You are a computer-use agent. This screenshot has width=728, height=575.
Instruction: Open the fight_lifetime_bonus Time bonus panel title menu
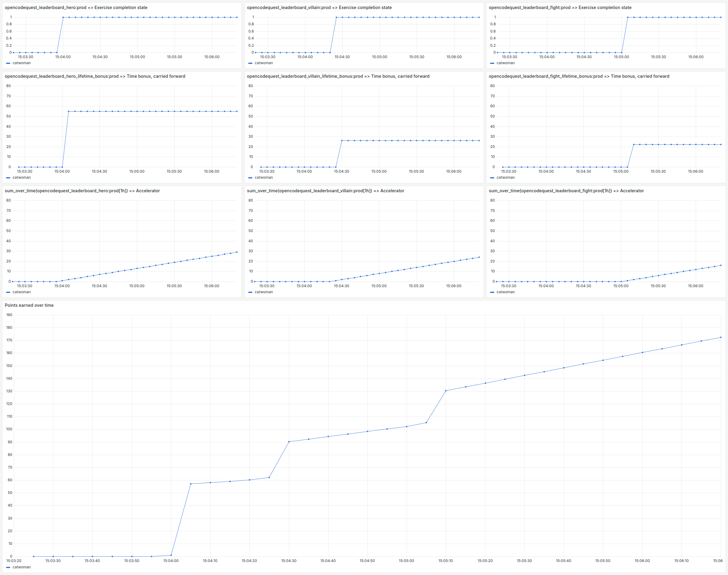(x=579, y=76)
